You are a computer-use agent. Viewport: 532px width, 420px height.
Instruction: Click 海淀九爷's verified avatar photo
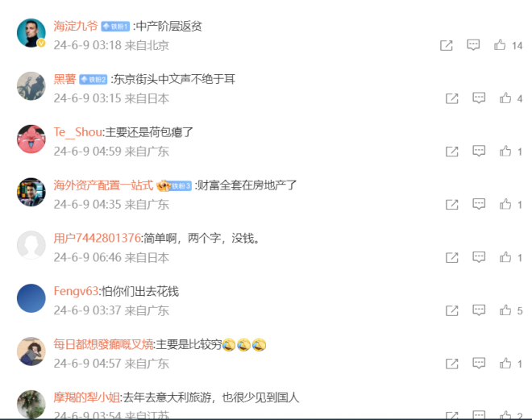pos(31,33)
